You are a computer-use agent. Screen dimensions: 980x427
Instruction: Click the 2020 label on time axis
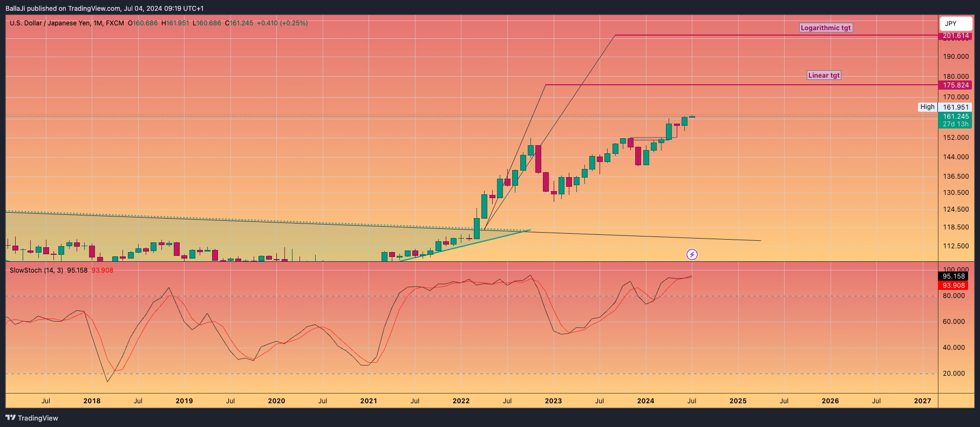coord(276,401)
